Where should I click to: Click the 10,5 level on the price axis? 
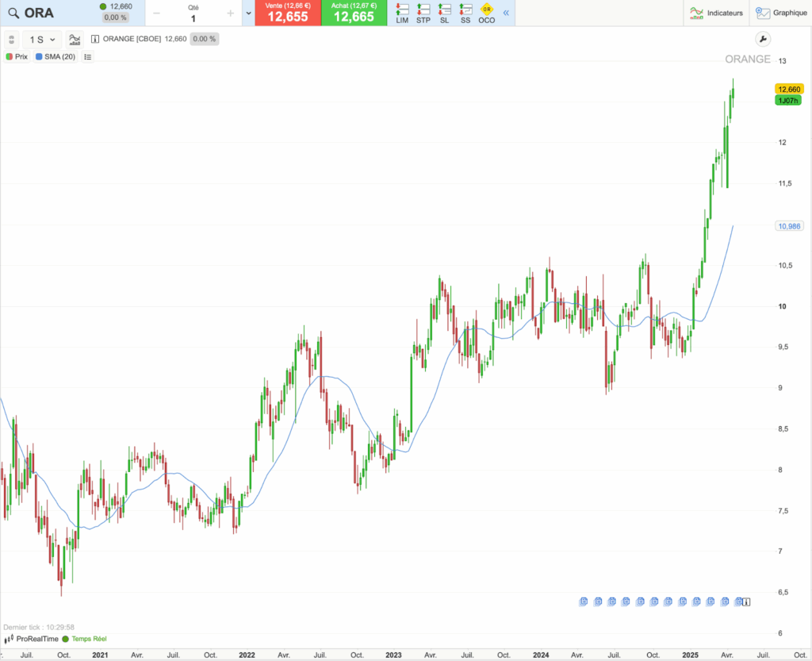pyautogui.click(x=785, y=265)
